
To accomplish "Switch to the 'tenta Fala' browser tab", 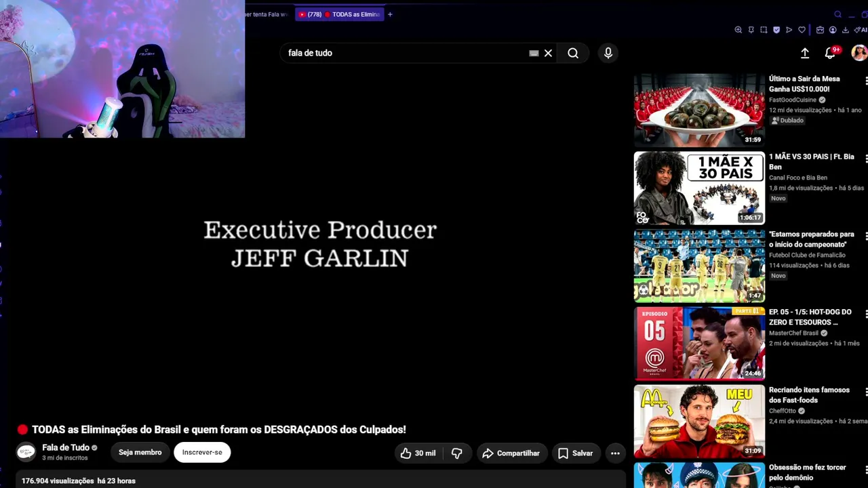I will pos(269,14).
